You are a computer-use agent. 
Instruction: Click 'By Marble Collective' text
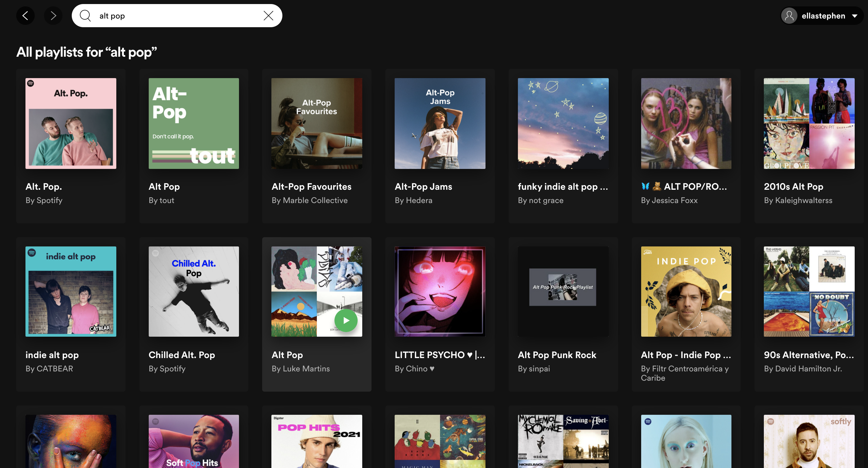click(309, 200)
